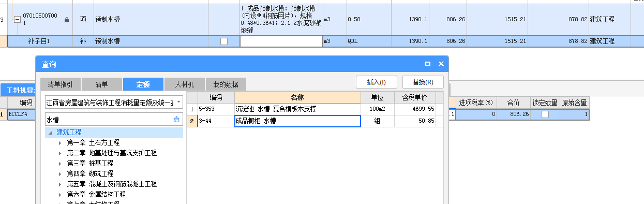Click the 单位 column header in 查询

coord(377,97)
